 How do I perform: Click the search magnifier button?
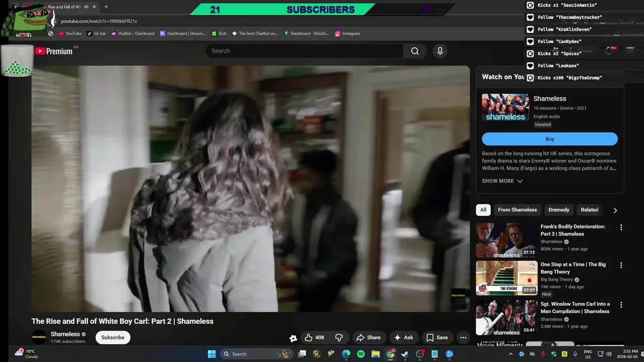[415, 51]
